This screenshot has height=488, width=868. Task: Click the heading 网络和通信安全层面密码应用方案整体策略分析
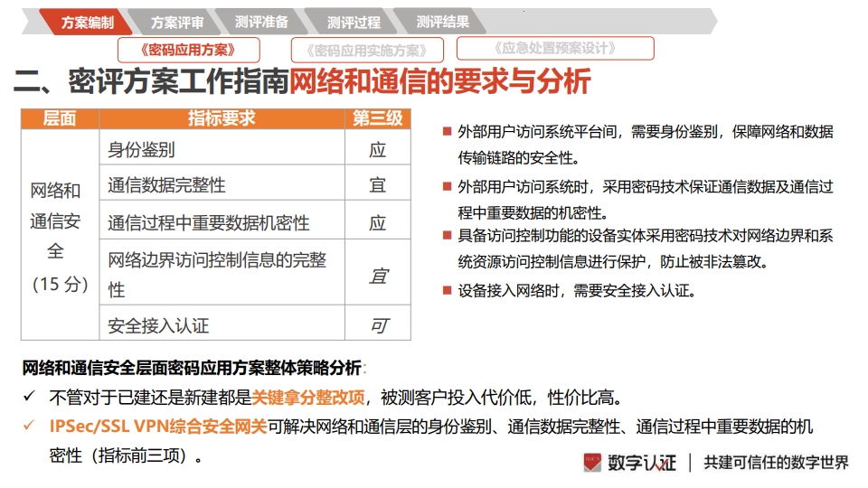pos(192,368)
